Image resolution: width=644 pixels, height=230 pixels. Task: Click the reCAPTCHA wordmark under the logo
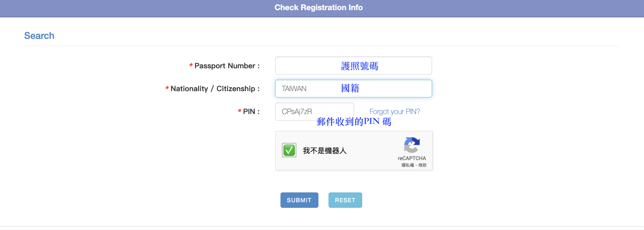[x=412, y=158]
